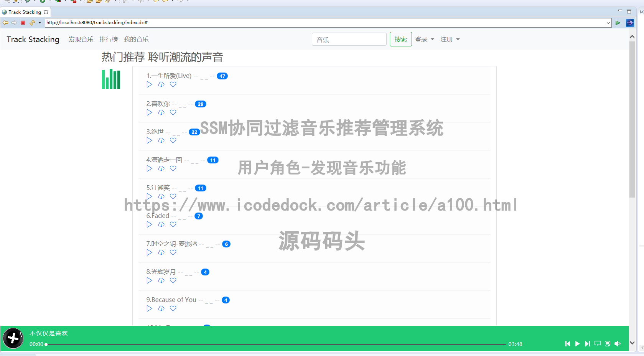This screenshot has width=644, height=356.
Task: Play the song Faded
Action: pyautogui.click(x=149, y=224)
